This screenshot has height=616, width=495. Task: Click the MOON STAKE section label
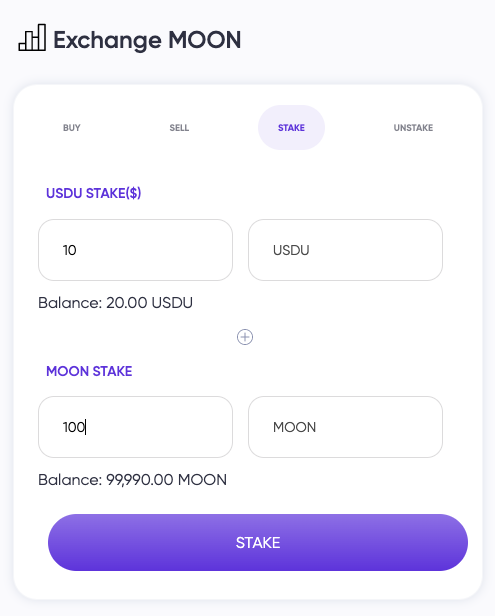coord(89,371)
